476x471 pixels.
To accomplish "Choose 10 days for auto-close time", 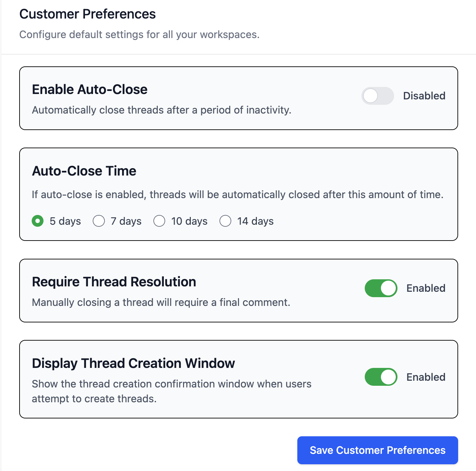I will click(159, 221).
